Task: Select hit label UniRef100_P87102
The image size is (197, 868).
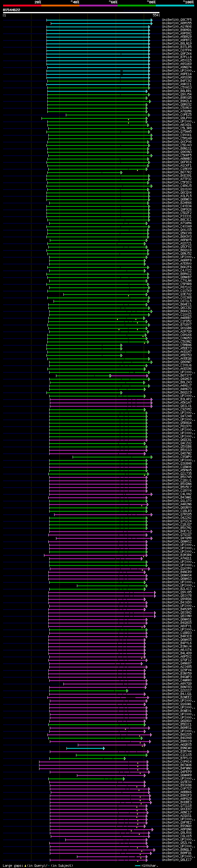Action: pyautogui.click(x=177, y=287)
